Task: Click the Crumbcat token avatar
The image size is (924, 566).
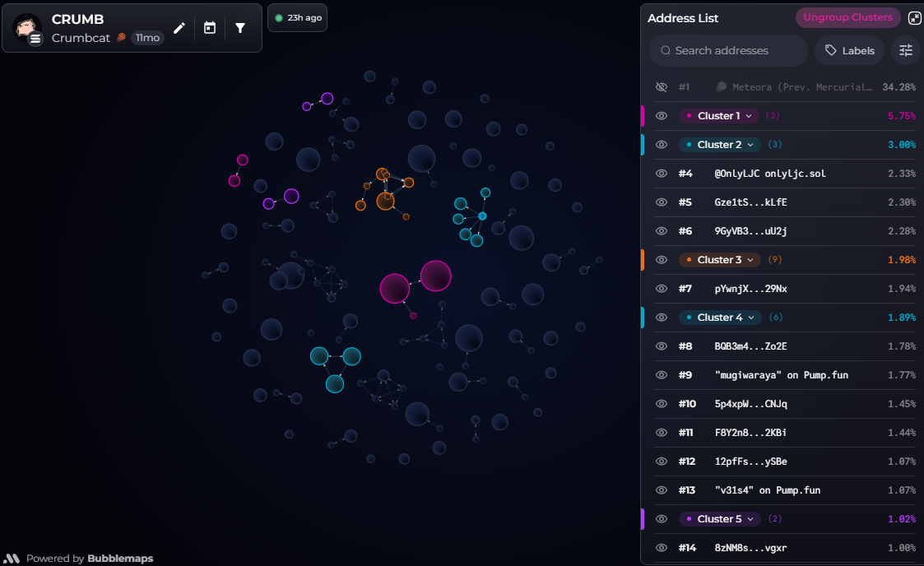Action: tap(27, 28)
